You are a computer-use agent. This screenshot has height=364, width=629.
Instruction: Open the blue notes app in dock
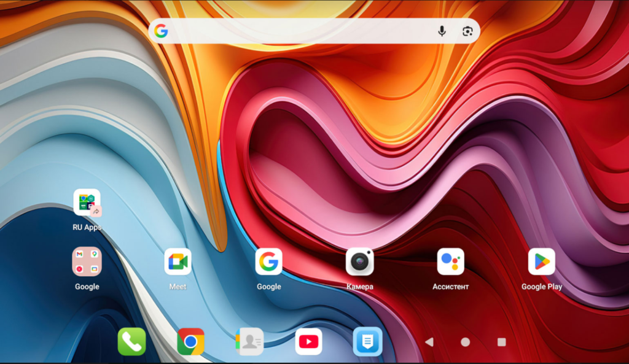tap(367, 342)
